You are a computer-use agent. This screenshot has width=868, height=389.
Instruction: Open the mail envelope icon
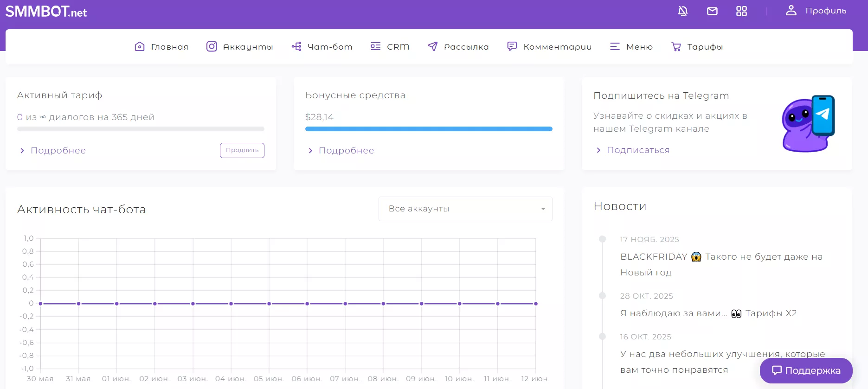[712, 11]
